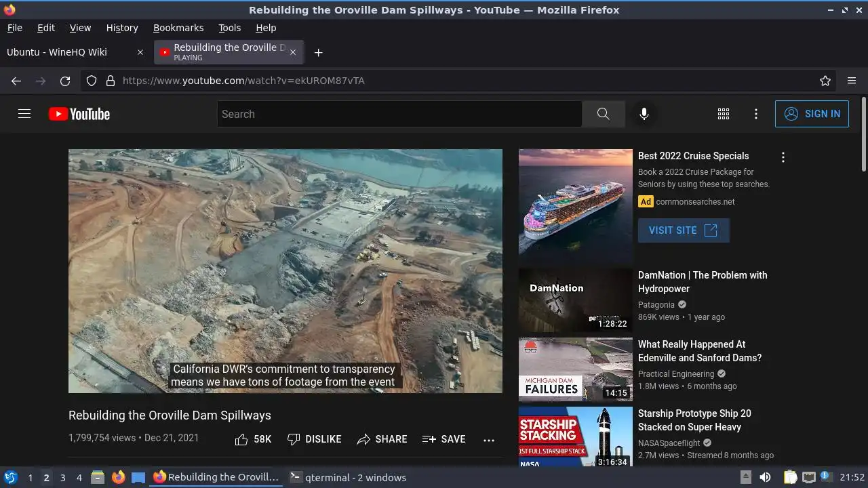
Task: Open the more actions ellipsis under the video
Action: click(x=489, y=440)
